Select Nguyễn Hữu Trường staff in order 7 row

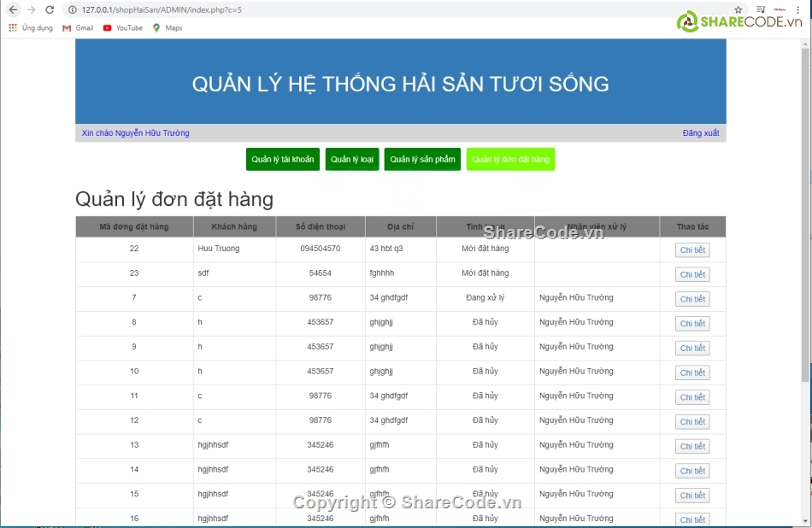pyautogui.click(x=576, y=297)
